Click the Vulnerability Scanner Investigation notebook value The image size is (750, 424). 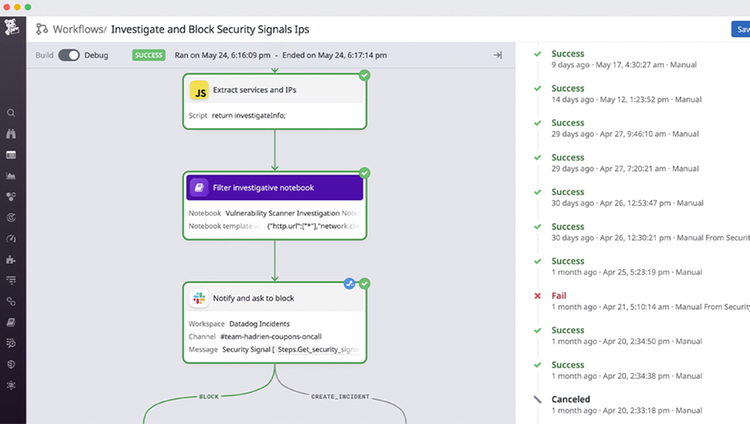point(292,213)
